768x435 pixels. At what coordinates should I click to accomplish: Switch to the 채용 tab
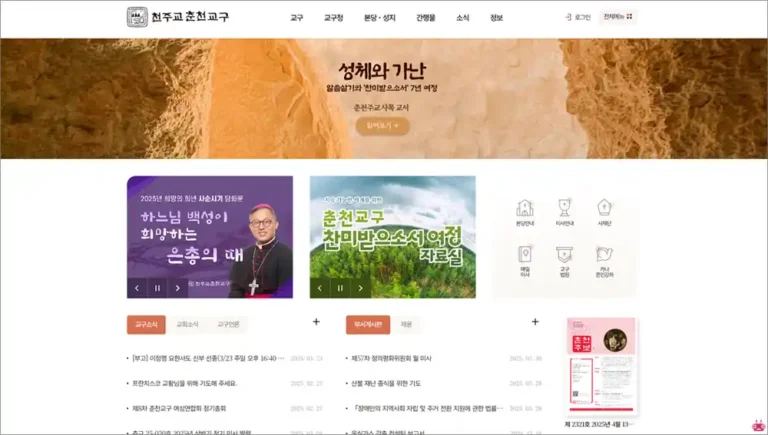pyautogui.click(x=406, y=325)
